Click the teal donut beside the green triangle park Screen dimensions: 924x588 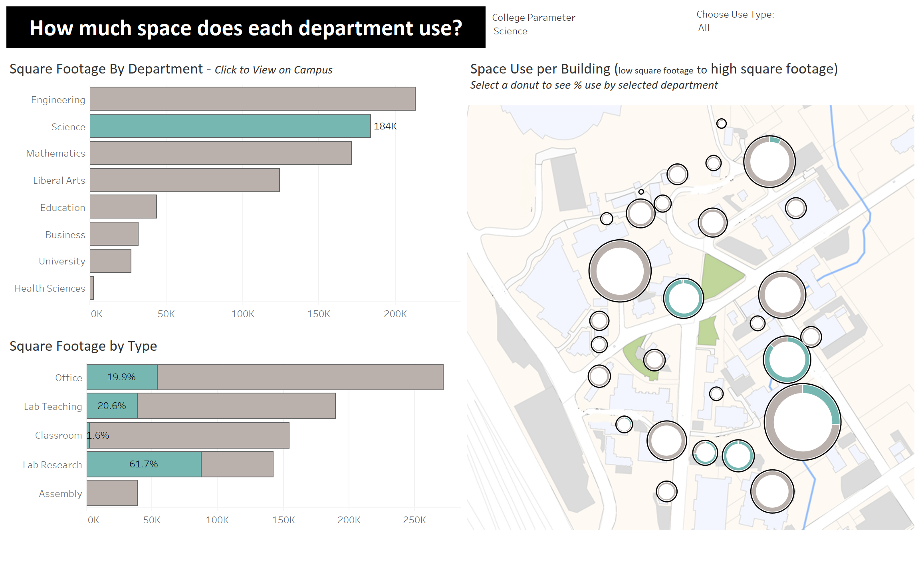683,298
